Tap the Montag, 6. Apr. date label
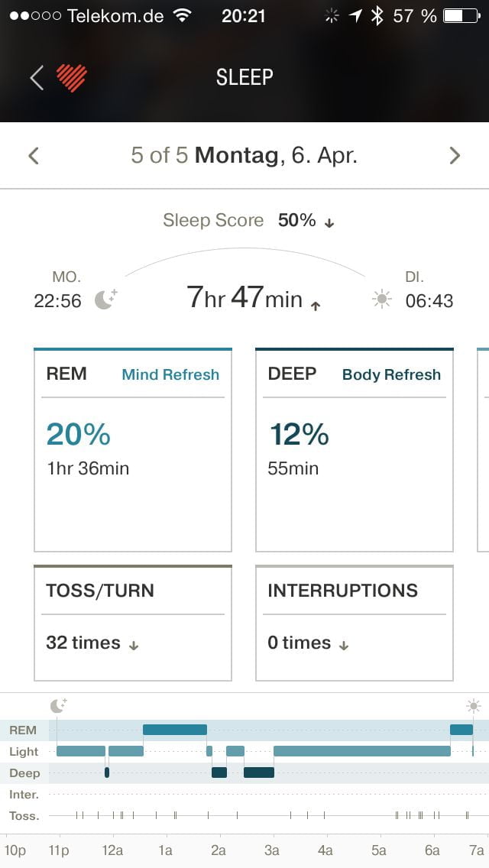Screen dimensions: 489x868 coord(276,156)
